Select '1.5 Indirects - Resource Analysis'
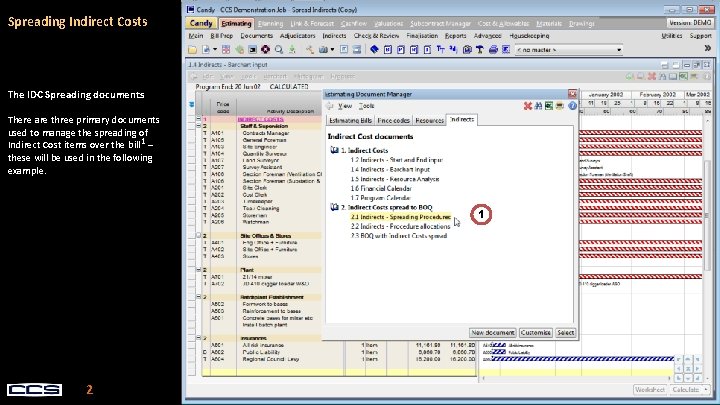 click(x=395, y=179)
